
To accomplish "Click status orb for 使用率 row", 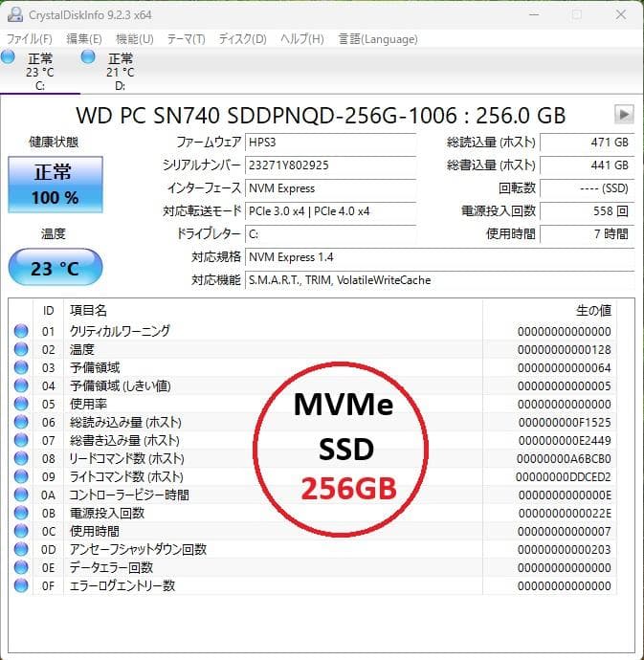I will point(21,404).
